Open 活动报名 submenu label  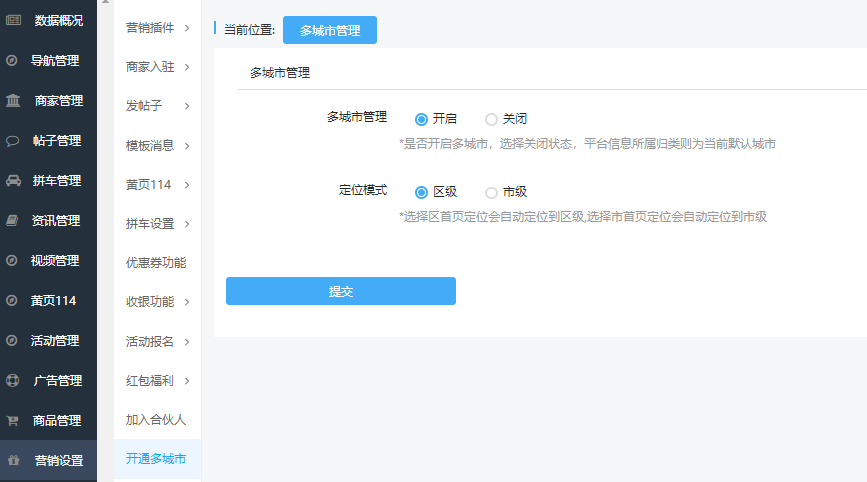click(x=150, y=342)
